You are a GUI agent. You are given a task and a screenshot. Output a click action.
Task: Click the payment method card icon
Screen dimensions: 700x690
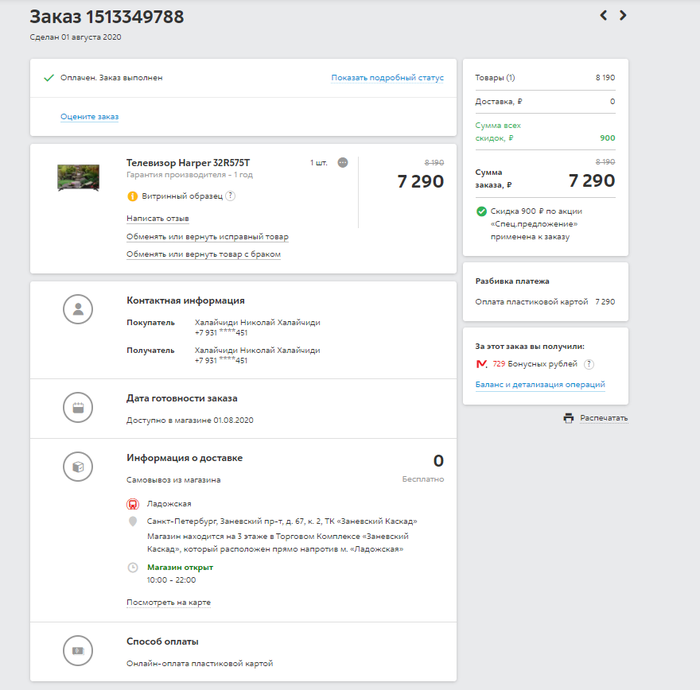[78, 651]
